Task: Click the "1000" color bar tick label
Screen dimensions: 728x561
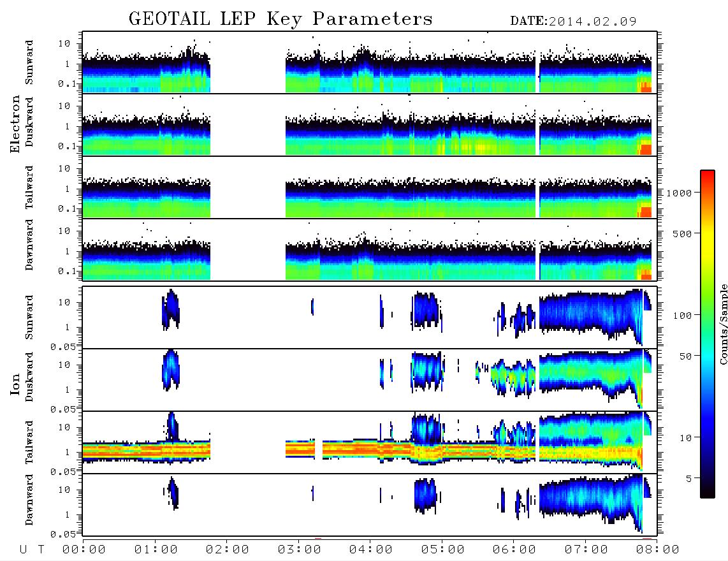Action: (x=678, y=193)
